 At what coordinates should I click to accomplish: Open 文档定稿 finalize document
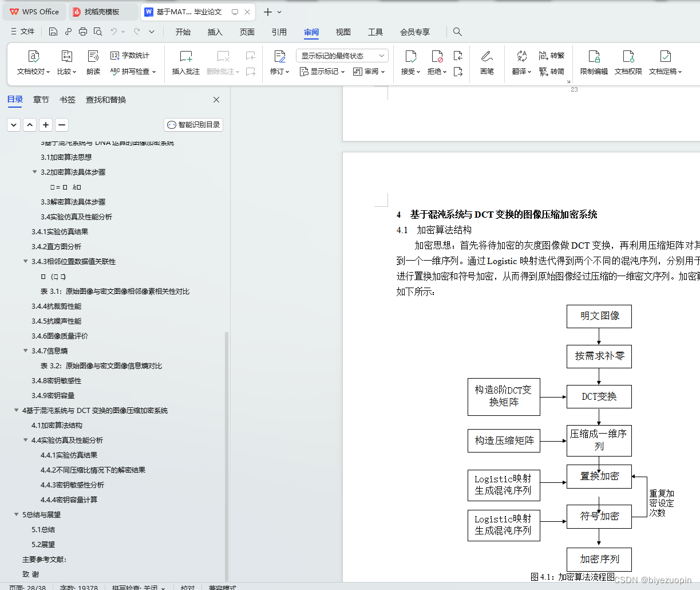(x=665, y=63)
